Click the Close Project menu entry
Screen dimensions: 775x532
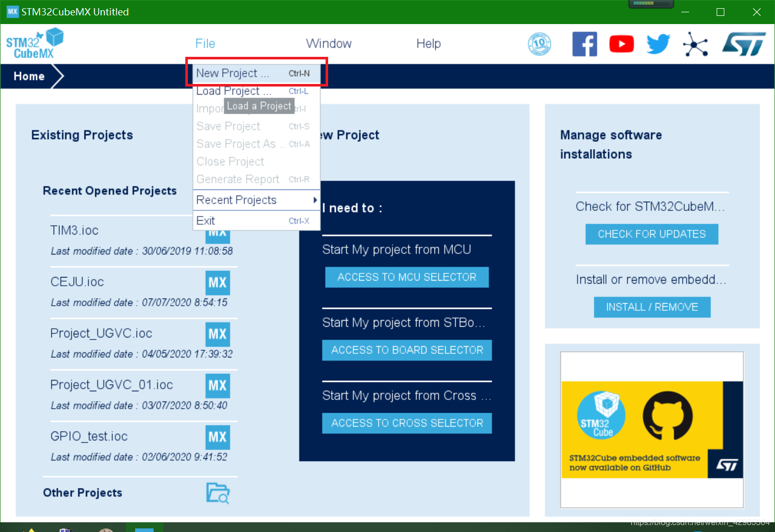pos(256,162)
